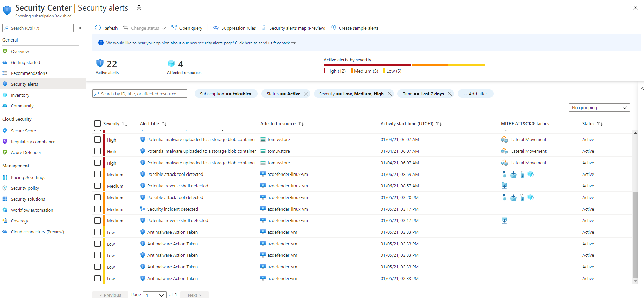Click the Refresh icon in toolbar
The width and height of the screenshot is (644, 298).
pos(98,28)
